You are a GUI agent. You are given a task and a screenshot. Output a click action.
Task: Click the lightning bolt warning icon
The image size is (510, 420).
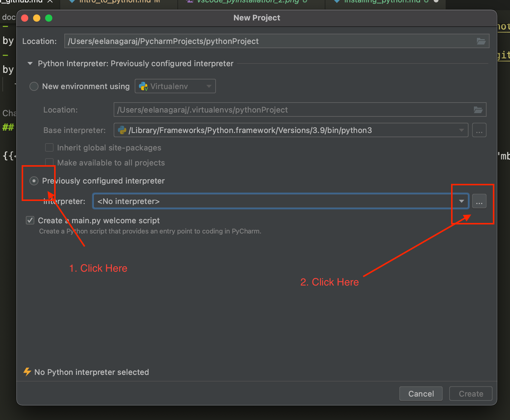[x=27, y=372]
